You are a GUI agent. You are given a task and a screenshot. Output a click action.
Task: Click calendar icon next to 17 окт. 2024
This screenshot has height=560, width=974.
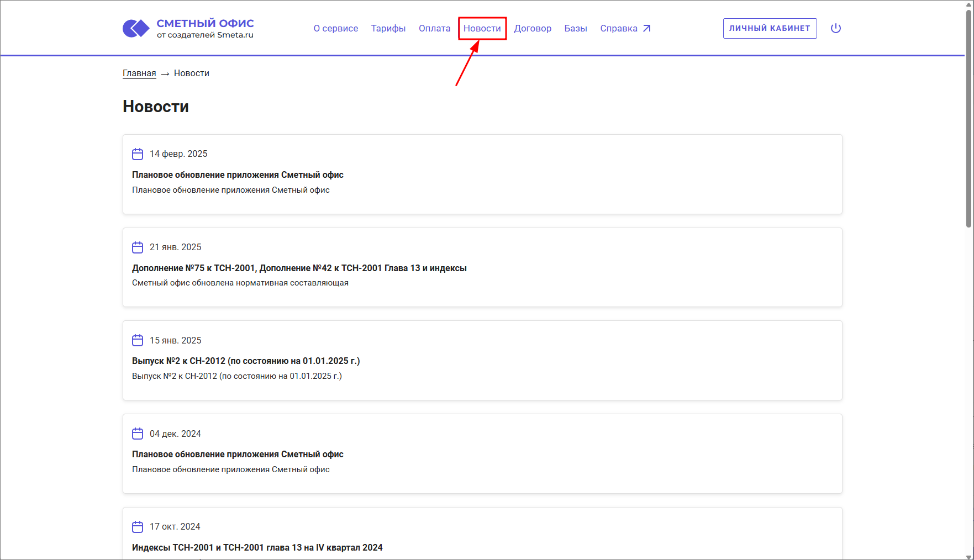[x=138, y=527]
